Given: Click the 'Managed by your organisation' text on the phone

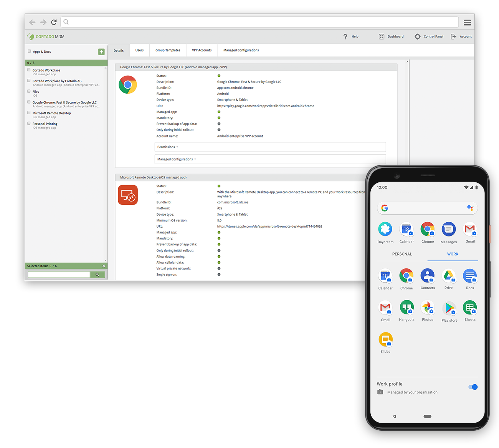Looking at the screenshot, I should (x=412, y=392).
